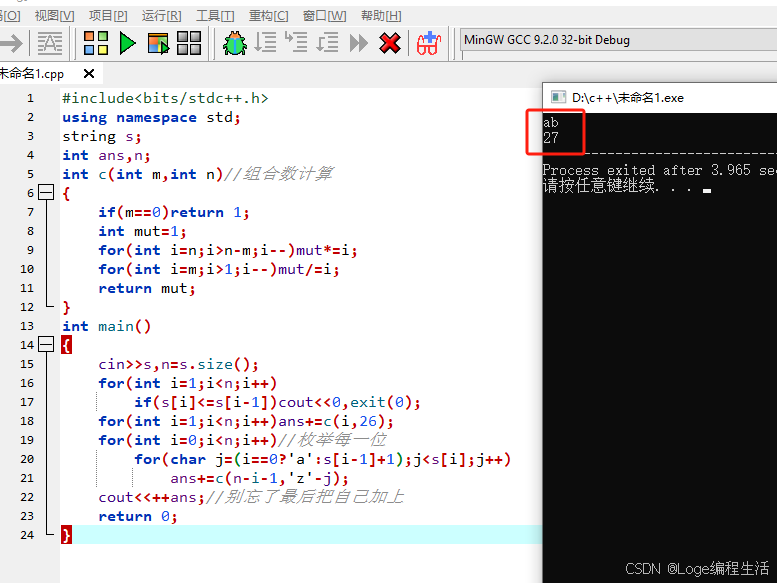The height and width of the screenshot is (583, 777).
Task: Switch to the 未命名1.cpp tab
Action: (32, 74)
